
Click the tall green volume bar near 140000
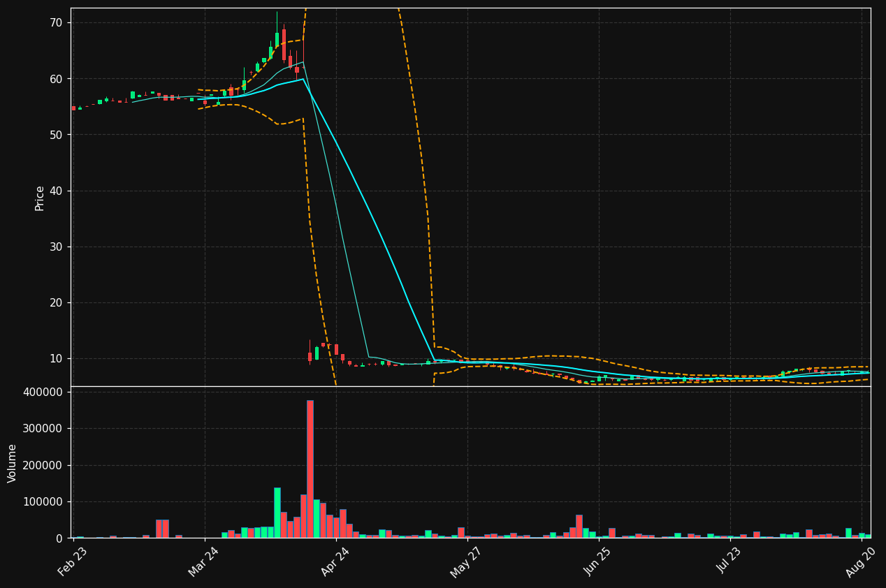[277, 513]
